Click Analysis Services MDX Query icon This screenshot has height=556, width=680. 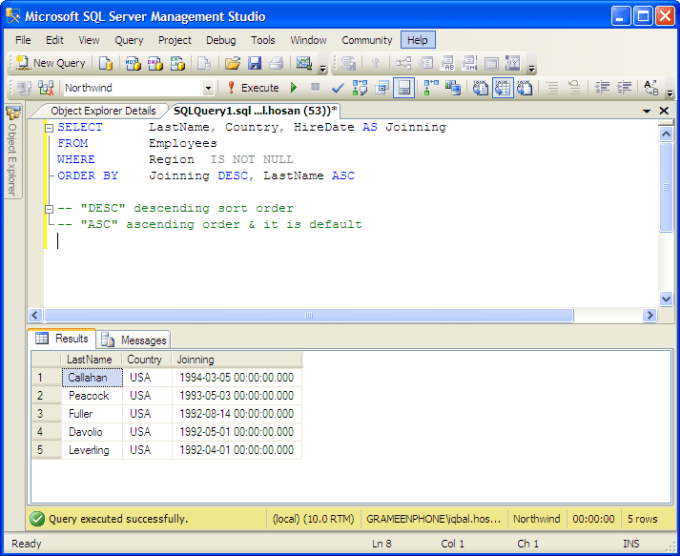[x=133, y=63]
